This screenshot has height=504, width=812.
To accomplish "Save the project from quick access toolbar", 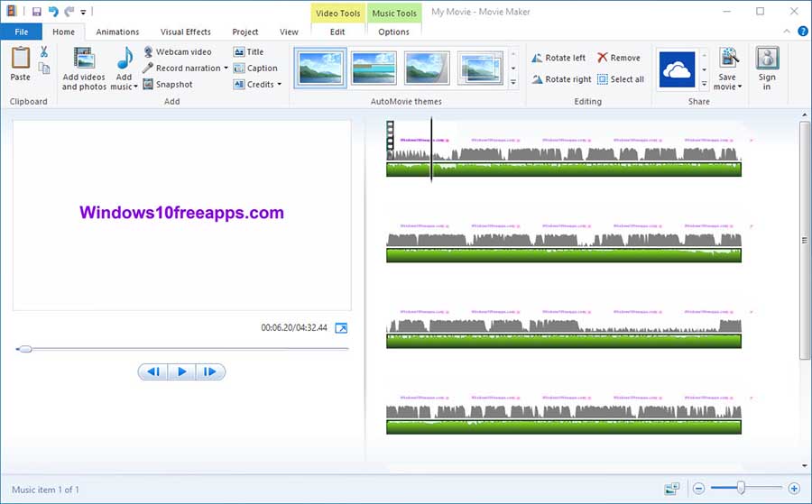I will [37, 12].
